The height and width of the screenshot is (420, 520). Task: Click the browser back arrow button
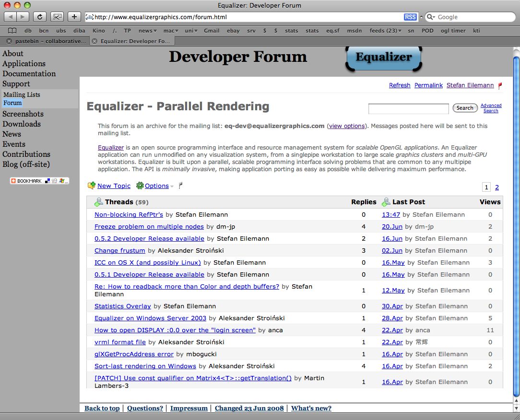(x=11, y=17)
